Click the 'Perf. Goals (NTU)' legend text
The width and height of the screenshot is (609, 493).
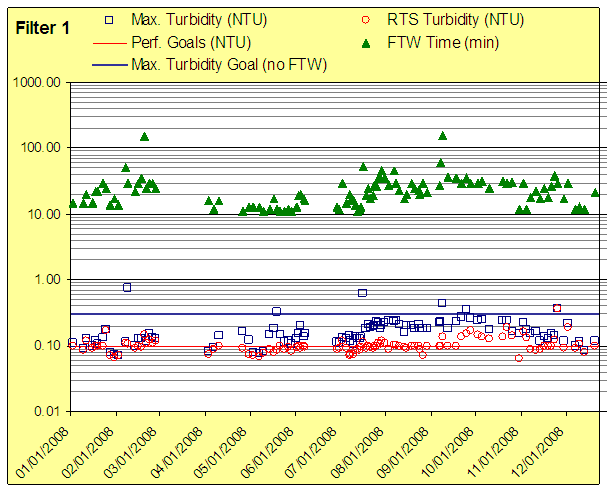coord(192,42)
